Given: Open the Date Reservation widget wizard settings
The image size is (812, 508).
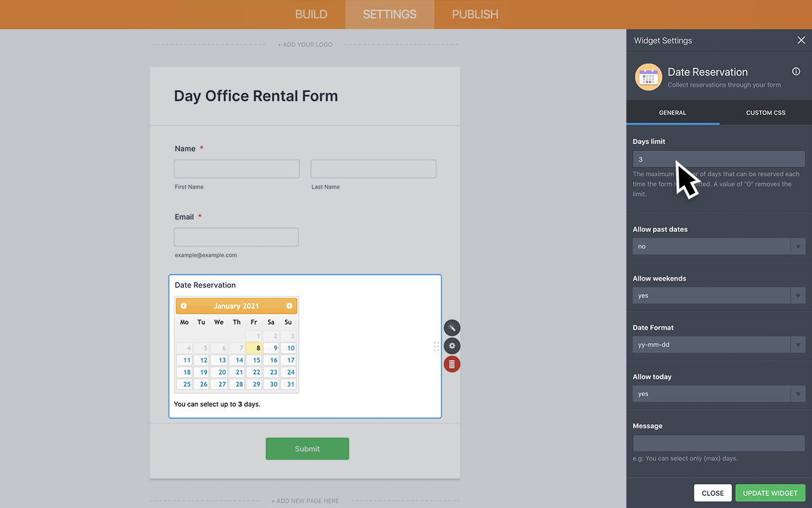Looking at the screenshot, I should [452, 327].
